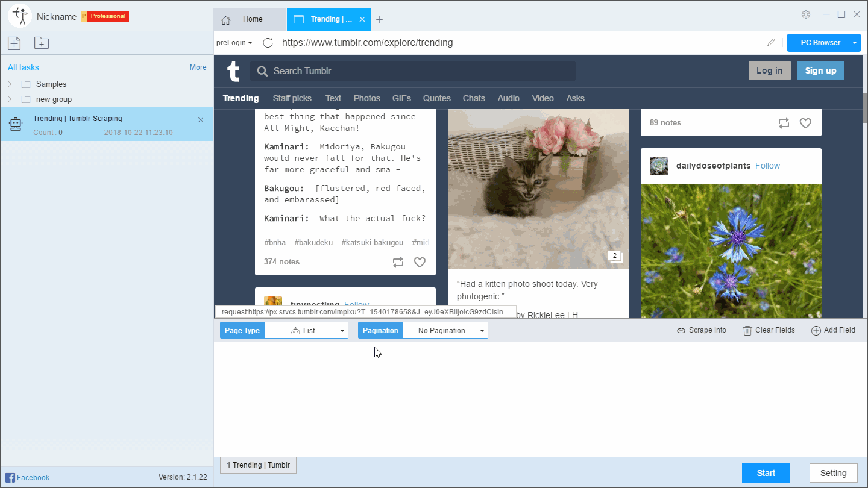Open the Text category on Tumblr
This screenshot has height=488, width=868.
333,98
